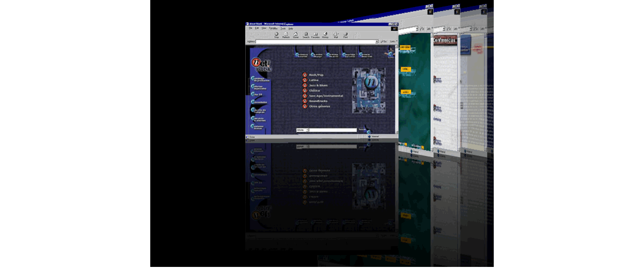The height and width of the screenshot is (268, 644).
Task: Select the Jazz & Blues genre link
Action: pos(318,86)
